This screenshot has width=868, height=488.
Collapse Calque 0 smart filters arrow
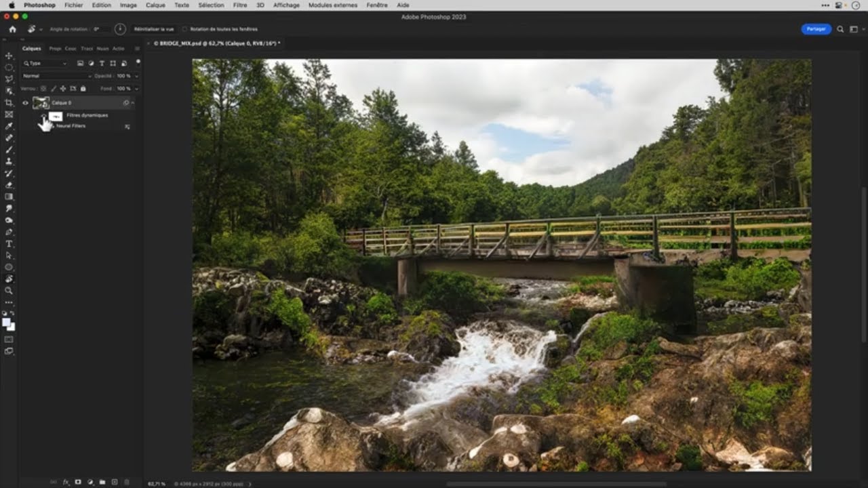pyautogui.click(x=133, y=103)
